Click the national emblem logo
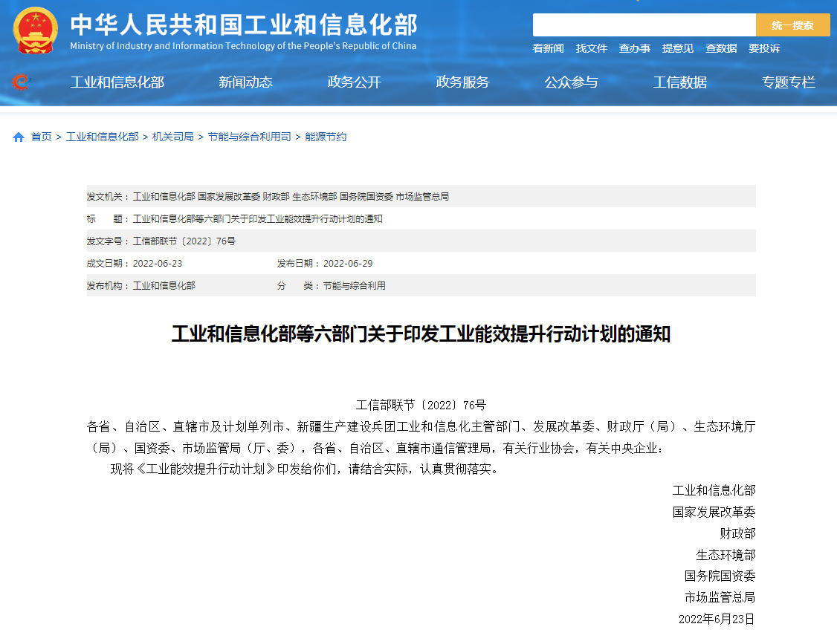The height and width of the screenshot is (644, 837). (35, 30)
